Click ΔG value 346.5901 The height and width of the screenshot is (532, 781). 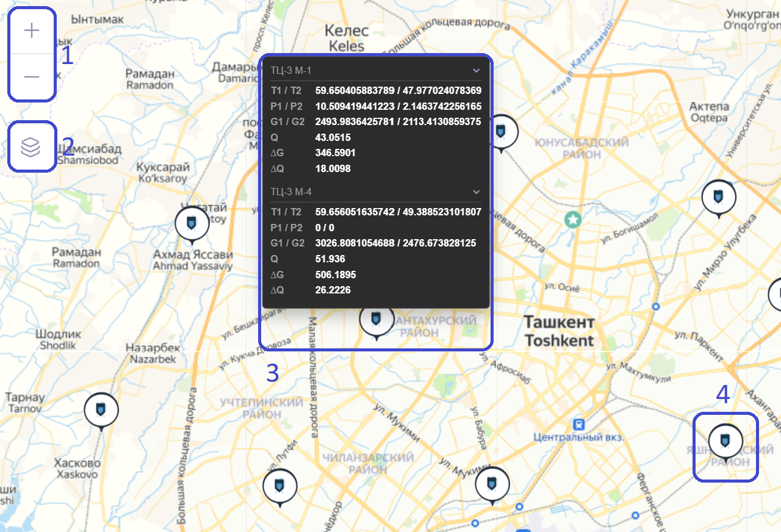(x=335, y=153)
